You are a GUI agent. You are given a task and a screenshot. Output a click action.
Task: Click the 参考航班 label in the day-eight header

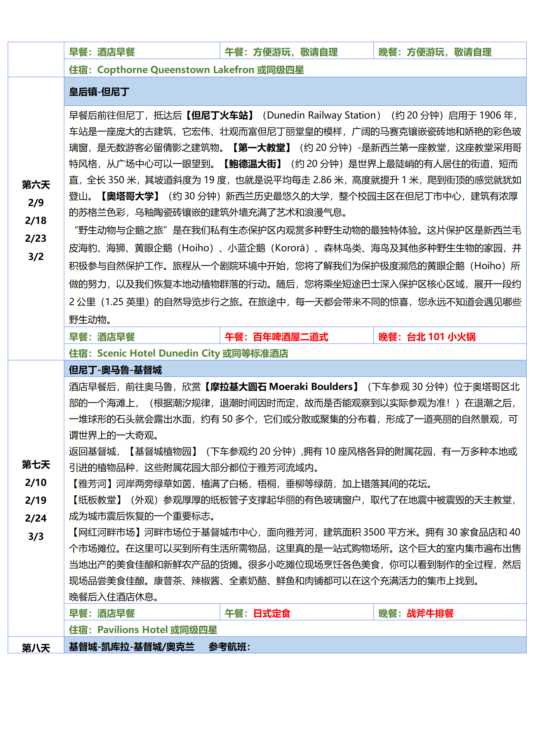(229, 647)
